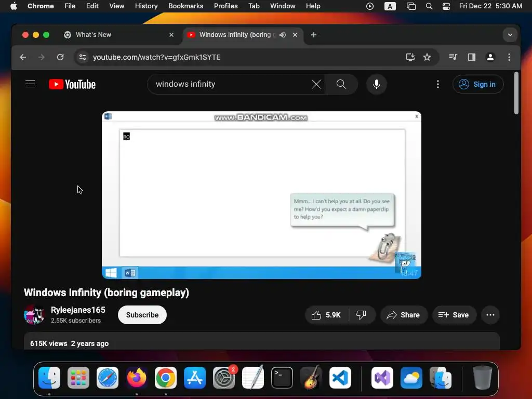The image size is (532, 399).
Task: Go to the YouTube home logo
Action: tap(72, 84)
